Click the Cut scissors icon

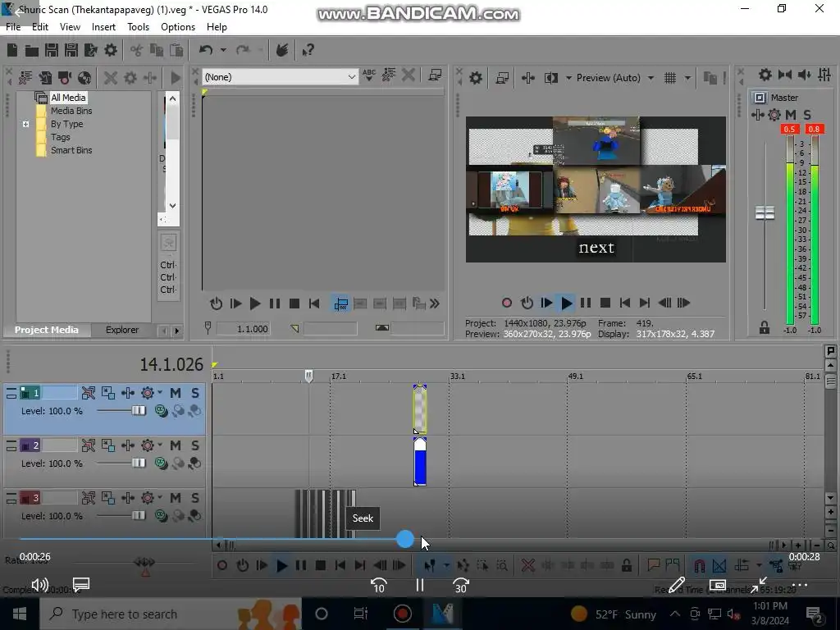click(136, 50)
